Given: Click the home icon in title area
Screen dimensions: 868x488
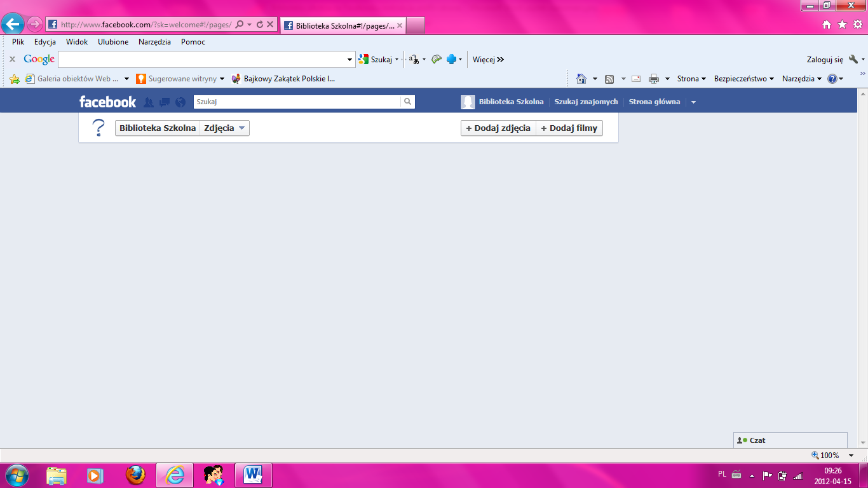Looking at the screenshot, I should pos(827,24).
